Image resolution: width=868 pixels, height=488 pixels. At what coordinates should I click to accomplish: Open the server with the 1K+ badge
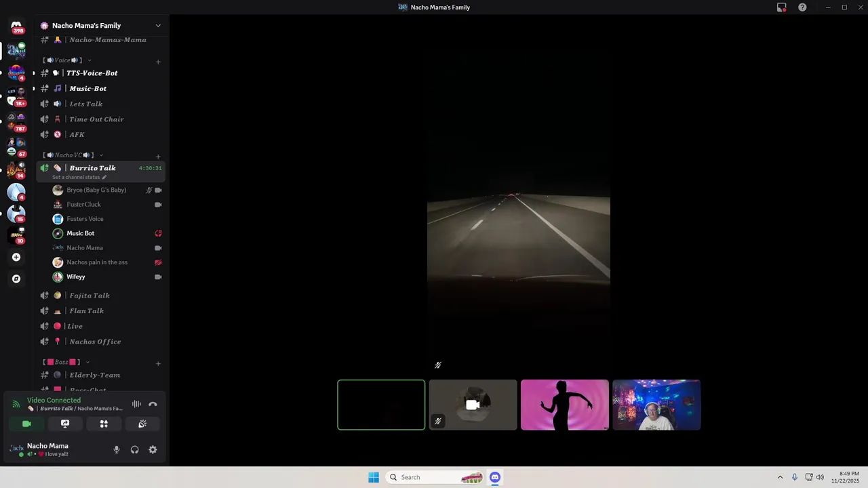(x=16, y=97)
